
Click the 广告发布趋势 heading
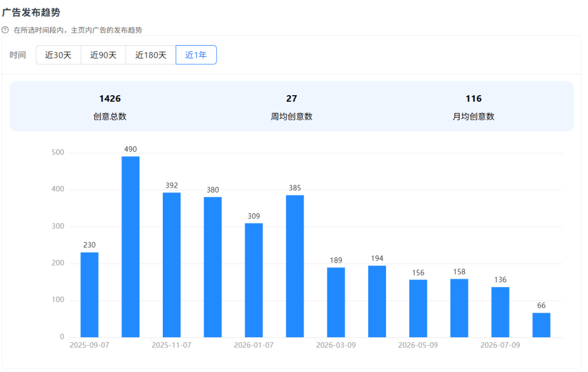pos(31,13)
